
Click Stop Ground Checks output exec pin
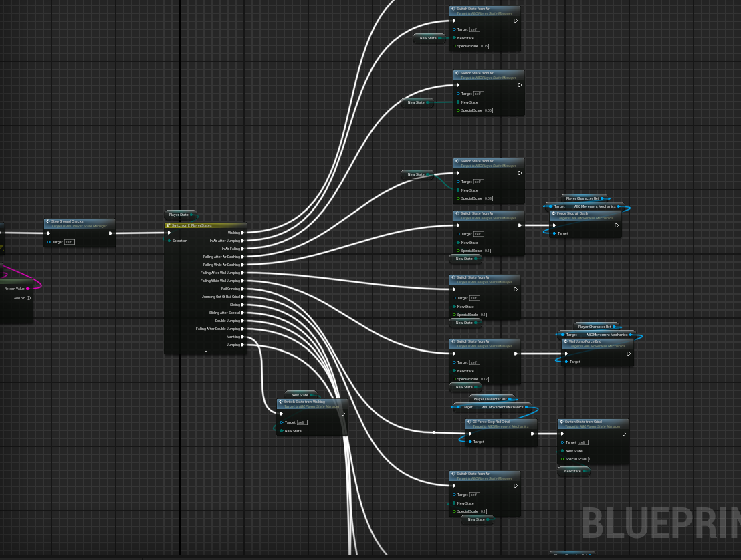click(110, 233)
